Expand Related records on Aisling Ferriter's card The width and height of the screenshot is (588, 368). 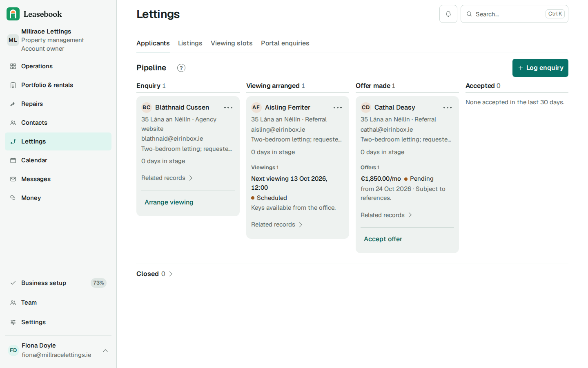(x=277, y=224)
